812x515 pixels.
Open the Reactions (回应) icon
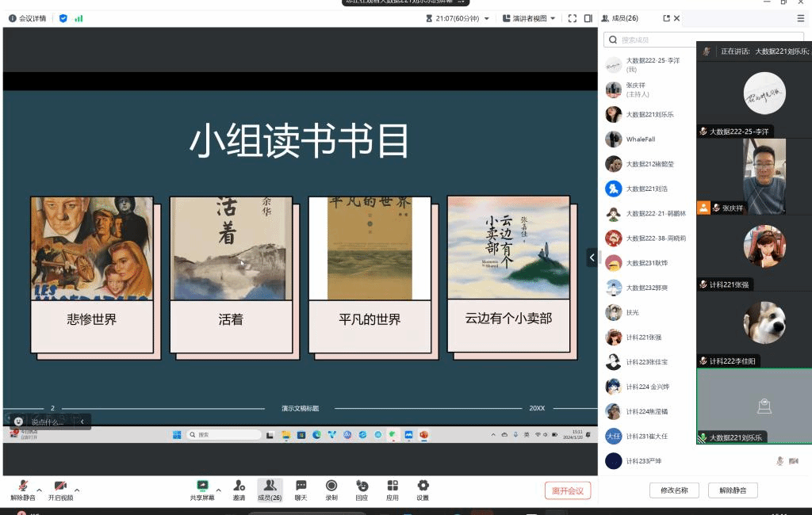pos(362,486)
